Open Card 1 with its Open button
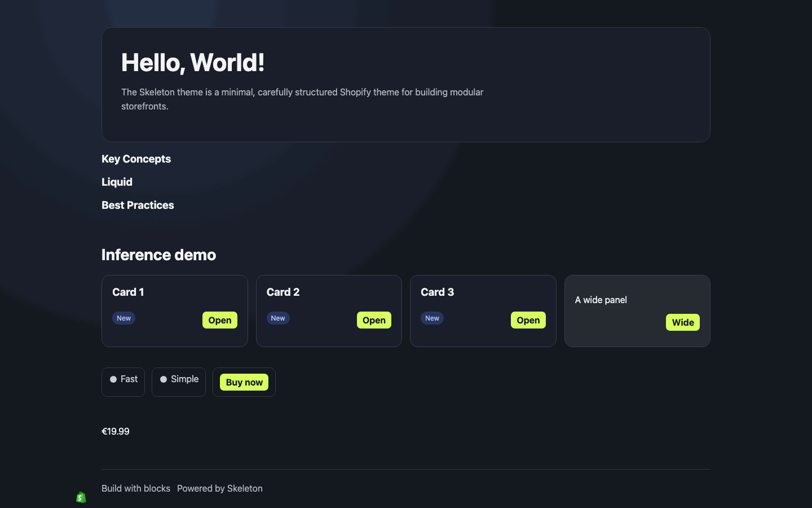The height and width of the screenshot is (508, 812). (x=220, y=320)
